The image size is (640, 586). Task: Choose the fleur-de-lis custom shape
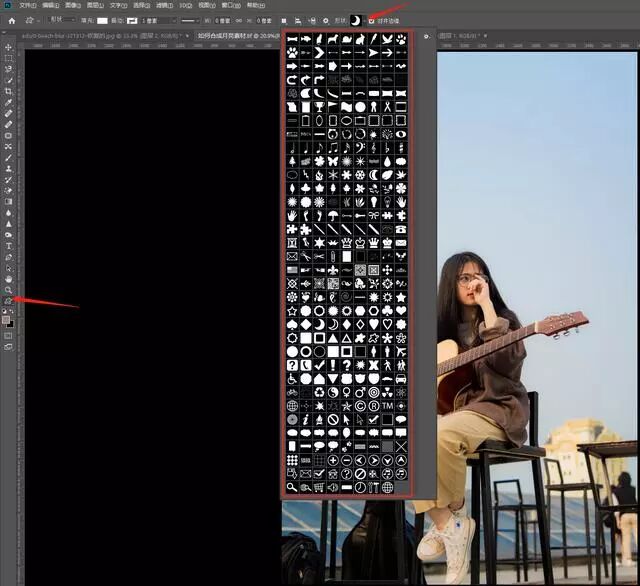click(x=333, y=270)
